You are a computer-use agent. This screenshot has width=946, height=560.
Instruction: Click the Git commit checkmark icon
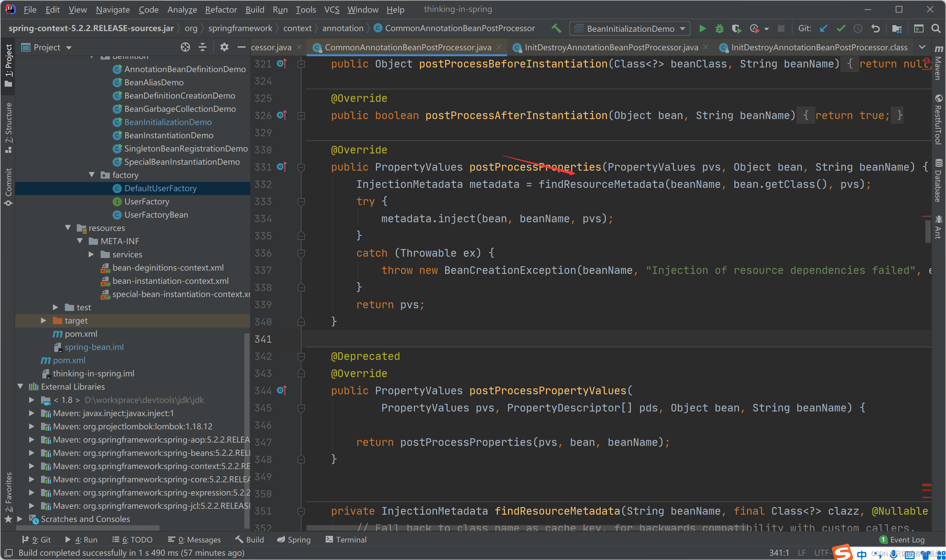pyautogui.click(x=841, y=29)
